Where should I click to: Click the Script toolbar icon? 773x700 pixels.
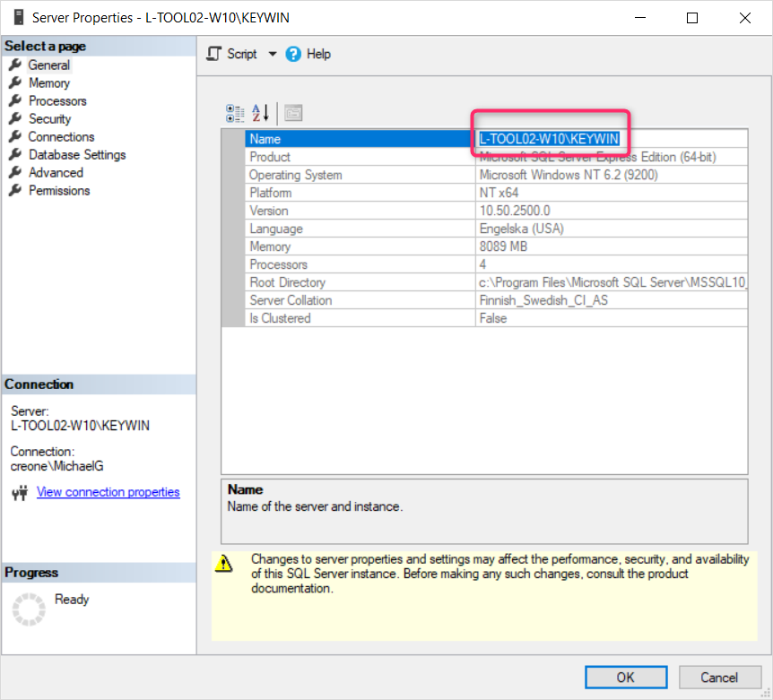coord(214,54)
